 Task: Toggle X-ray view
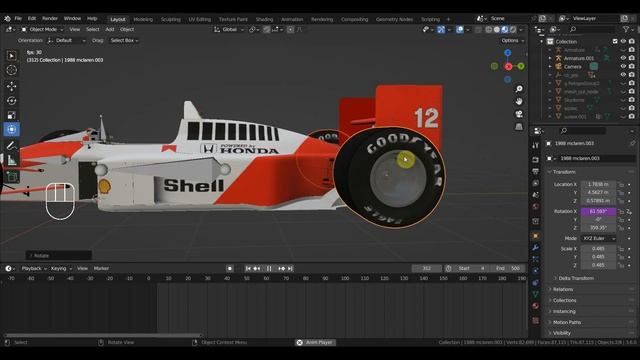(x=478, y=29)
